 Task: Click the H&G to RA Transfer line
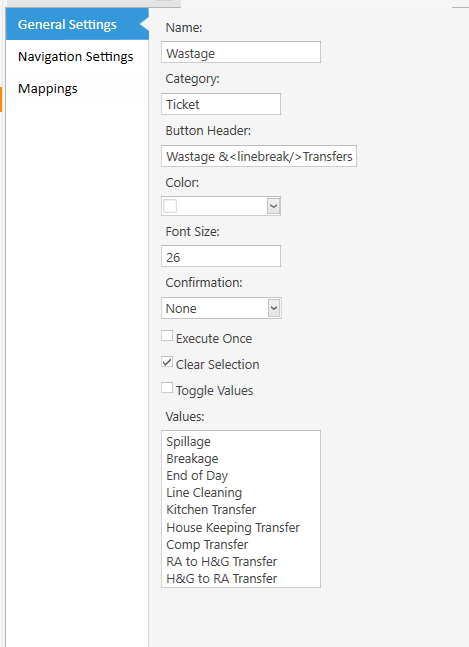[222, 579]
